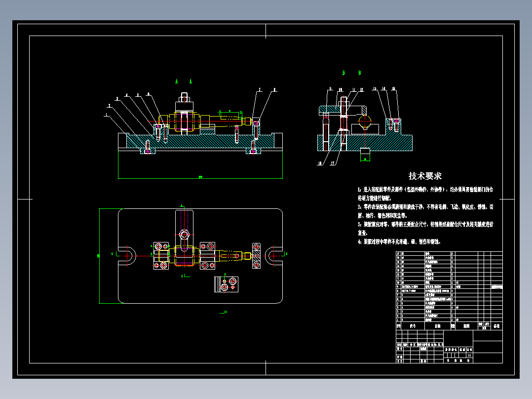Click balloon number 12 in section B-B

click(x=361, y=90)
